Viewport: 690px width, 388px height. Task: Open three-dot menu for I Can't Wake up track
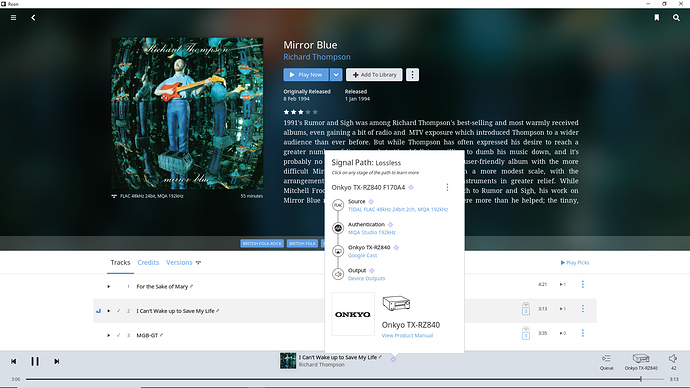[583, 309]
